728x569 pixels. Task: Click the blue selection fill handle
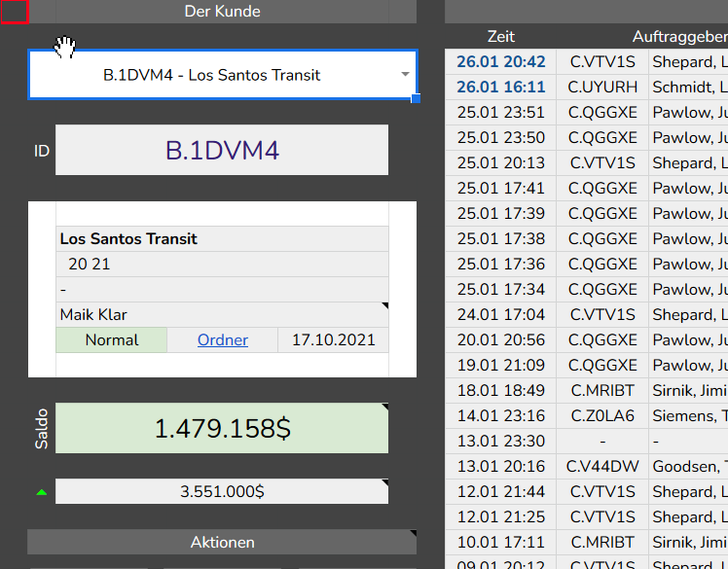[x=416, y=98]
